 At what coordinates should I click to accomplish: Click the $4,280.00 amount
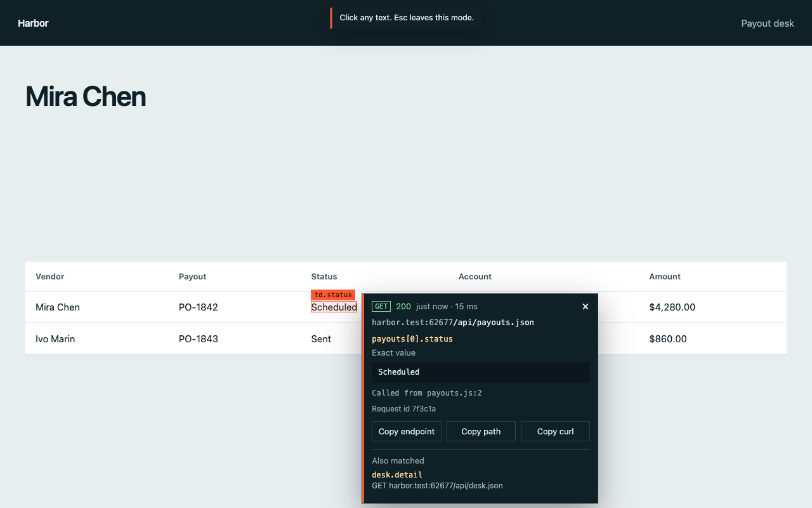pos(672,307)
